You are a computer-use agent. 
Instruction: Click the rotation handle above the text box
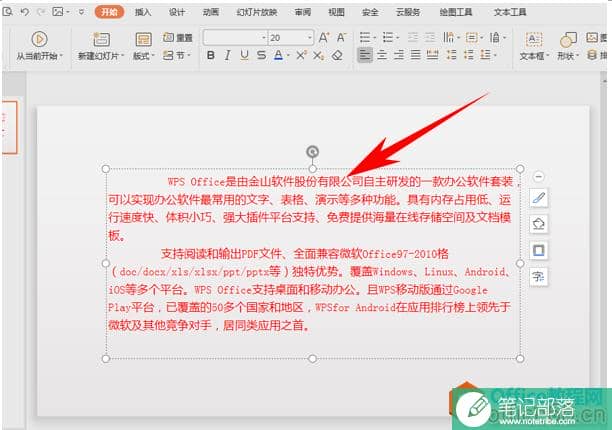coord(312,151)
